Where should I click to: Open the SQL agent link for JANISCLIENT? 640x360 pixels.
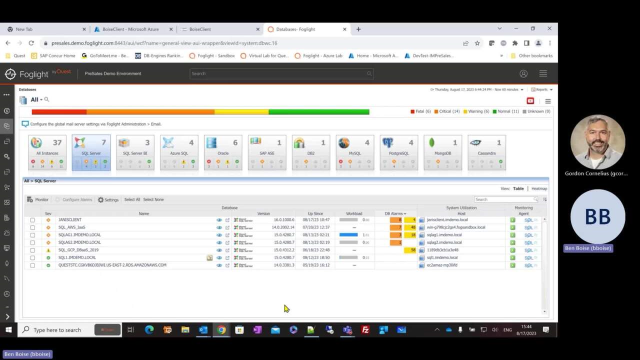click(529, 220)
